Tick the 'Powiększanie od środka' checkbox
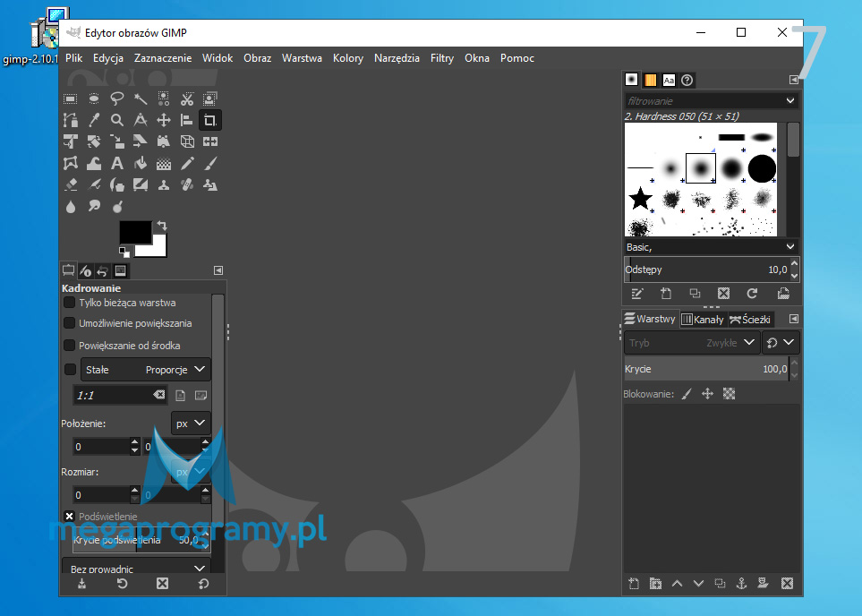Screen dimensions: 862x616 69,346
